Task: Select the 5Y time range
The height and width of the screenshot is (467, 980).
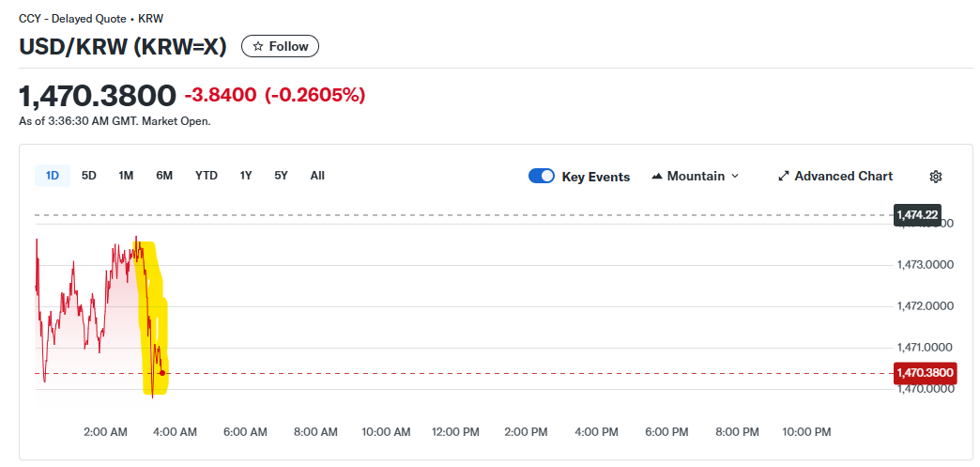Action: (281, 175)
